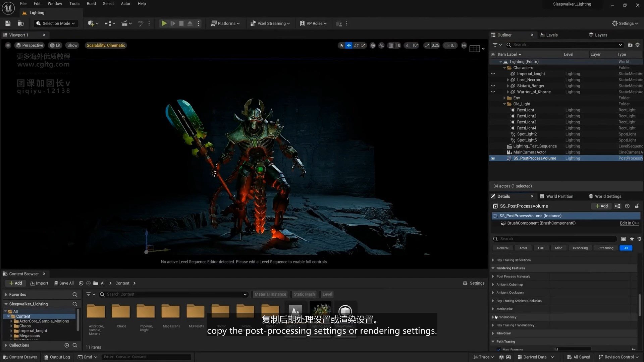Toggle visibility of Warrior_of_Khorne
The width and height of the screenshot is (644, 362).
(493, 92)
